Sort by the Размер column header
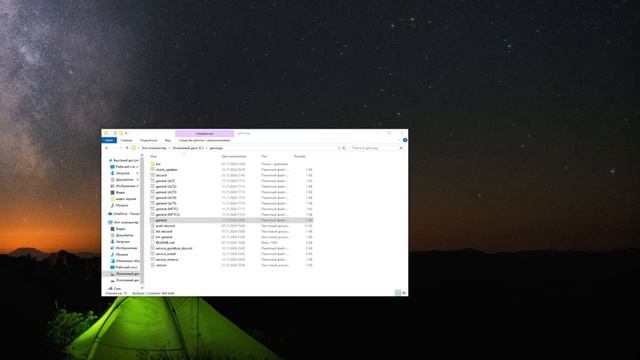This screenshot has width=640, height=360. point(300,156)
